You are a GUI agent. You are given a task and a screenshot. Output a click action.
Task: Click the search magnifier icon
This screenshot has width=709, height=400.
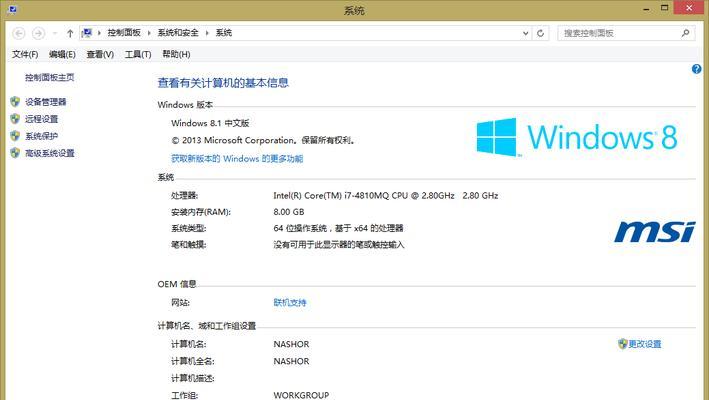coord(685,33)
